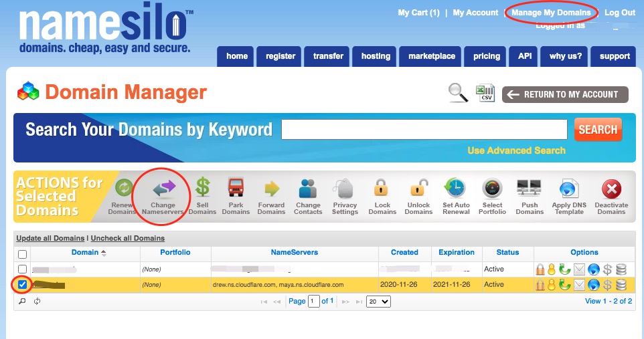Toggle select-all checkbox in table header

23,254
